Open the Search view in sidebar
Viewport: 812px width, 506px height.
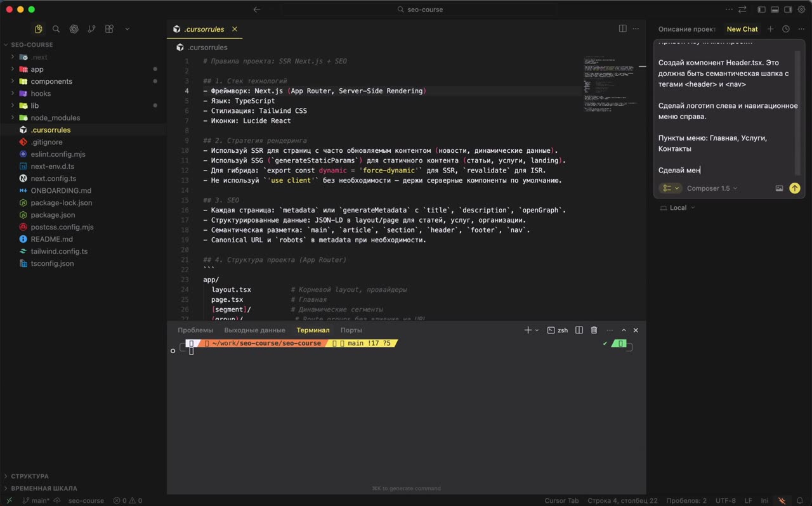[56, 29]
